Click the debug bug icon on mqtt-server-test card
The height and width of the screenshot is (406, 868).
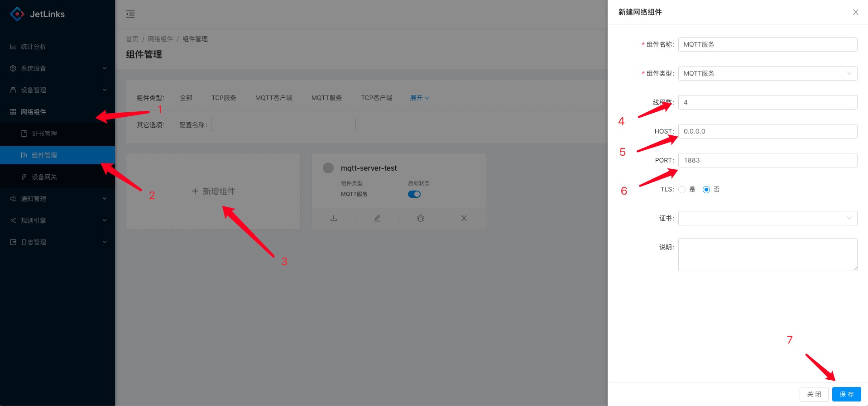[420, 218]
